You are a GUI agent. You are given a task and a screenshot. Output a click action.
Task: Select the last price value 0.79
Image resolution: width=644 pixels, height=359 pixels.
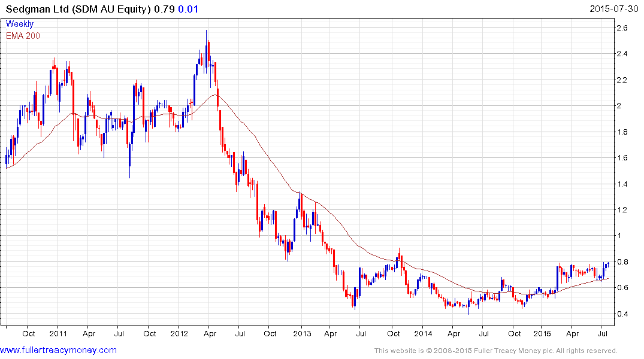pyautogui.click(x=164, y=9)
